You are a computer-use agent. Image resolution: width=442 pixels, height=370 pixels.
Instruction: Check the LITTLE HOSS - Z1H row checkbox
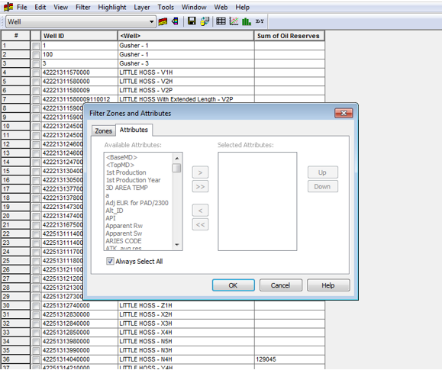pos(36,306)
